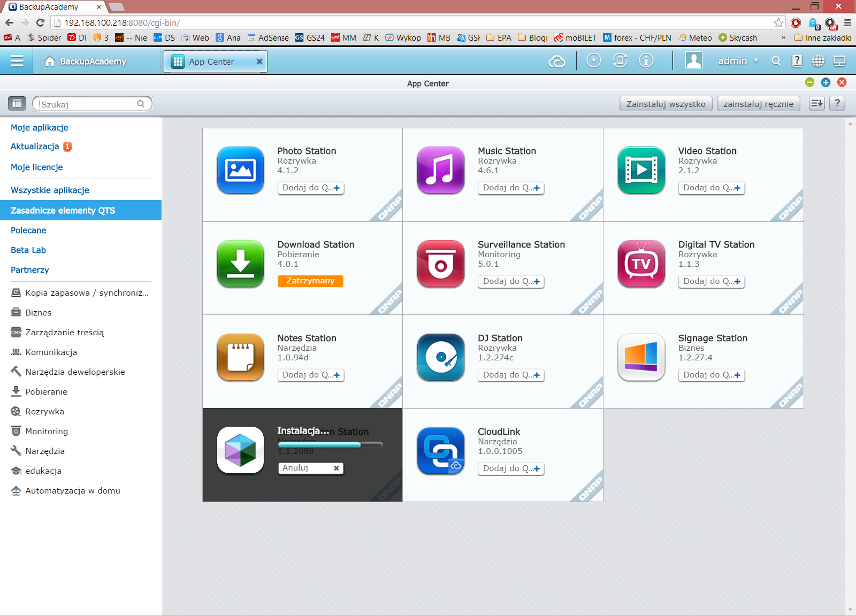Open the Beta Lab category
856x616 pixels.
pos(28,250)
